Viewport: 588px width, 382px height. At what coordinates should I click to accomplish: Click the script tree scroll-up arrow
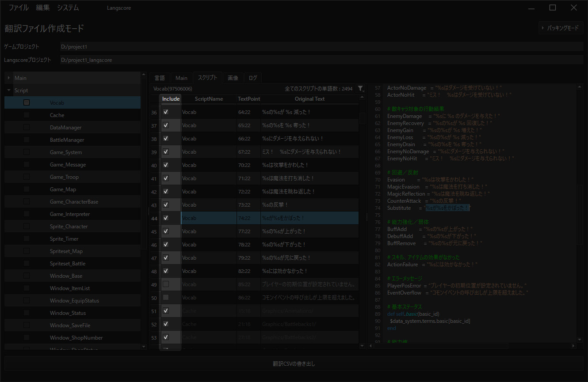point(143,75)
